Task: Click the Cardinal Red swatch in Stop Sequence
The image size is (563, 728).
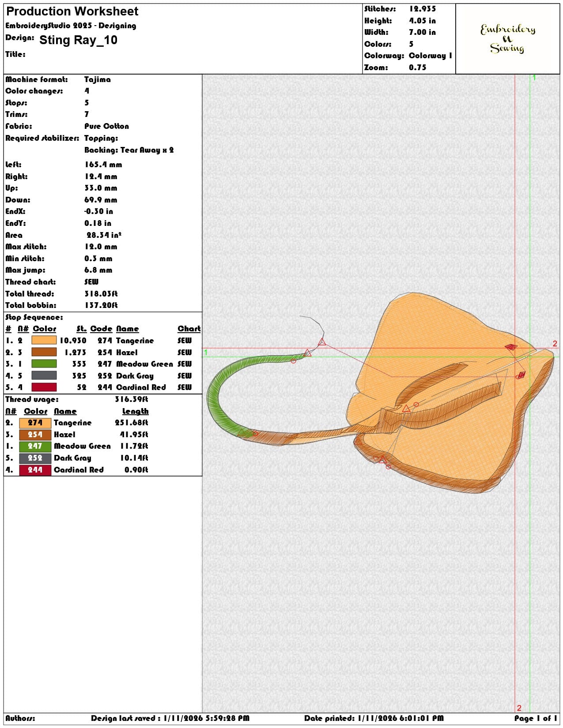Action: point(44,387)
